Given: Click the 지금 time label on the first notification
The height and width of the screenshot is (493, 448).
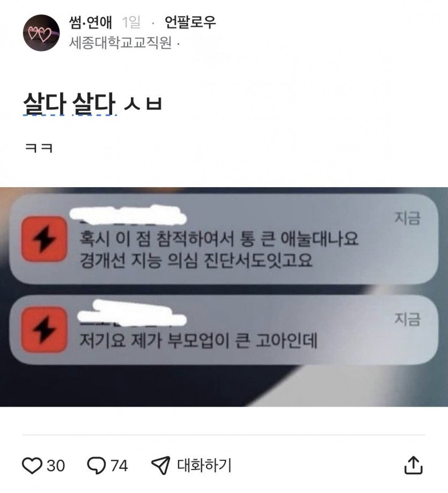Looking at the screenshot, I should click(407, 218).
